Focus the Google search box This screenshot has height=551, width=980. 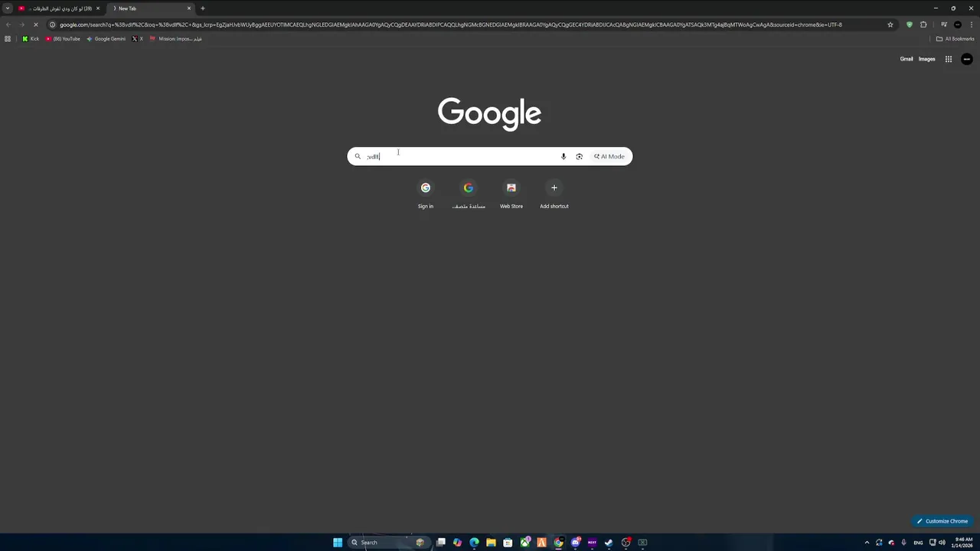tap(490, 156)
